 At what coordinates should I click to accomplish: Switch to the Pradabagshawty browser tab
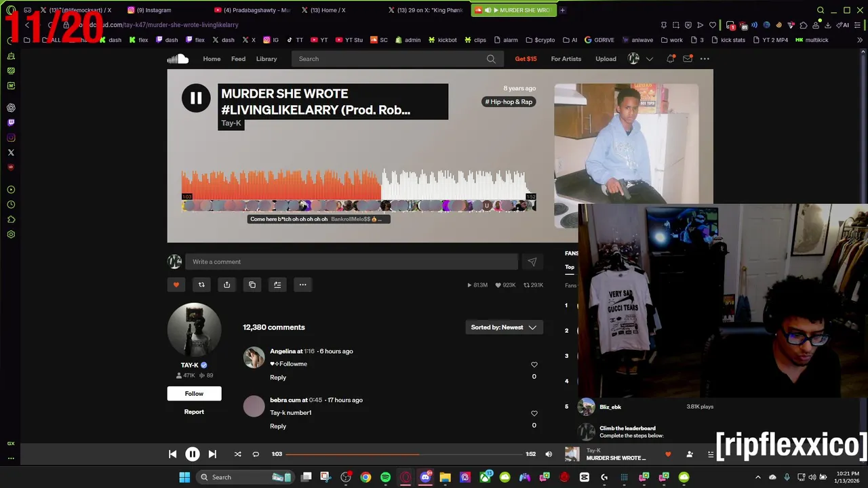(252, 10)
